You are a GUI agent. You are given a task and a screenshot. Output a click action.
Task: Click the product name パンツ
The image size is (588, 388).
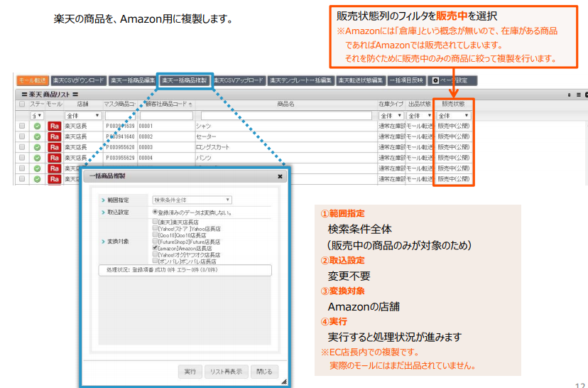point(204,158)
